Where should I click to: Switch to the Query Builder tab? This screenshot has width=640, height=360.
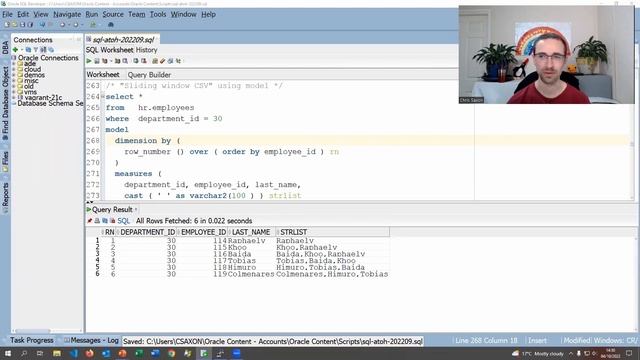click(x=149, y=75)
